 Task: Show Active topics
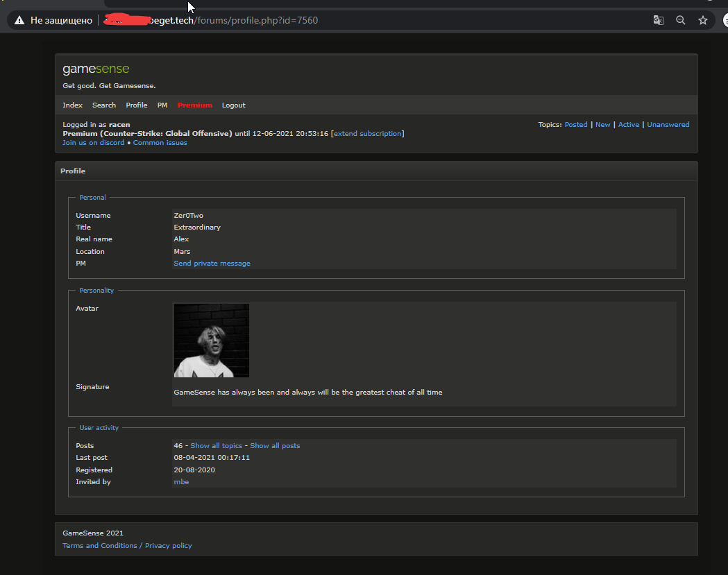click(629, 124)
